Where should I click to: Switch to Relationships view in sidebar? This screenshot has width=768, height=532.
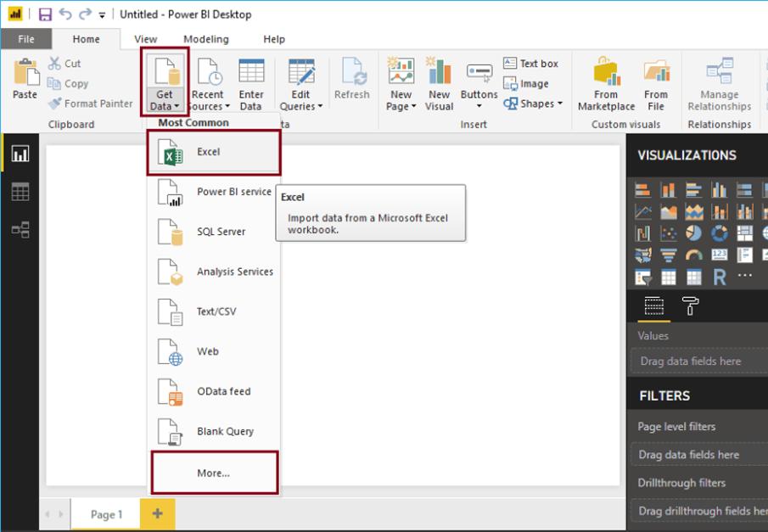pos(20,229)
